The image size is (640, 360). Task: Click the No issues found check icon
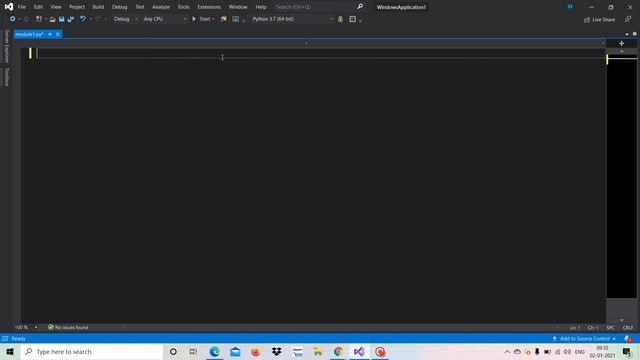(51, 327)
